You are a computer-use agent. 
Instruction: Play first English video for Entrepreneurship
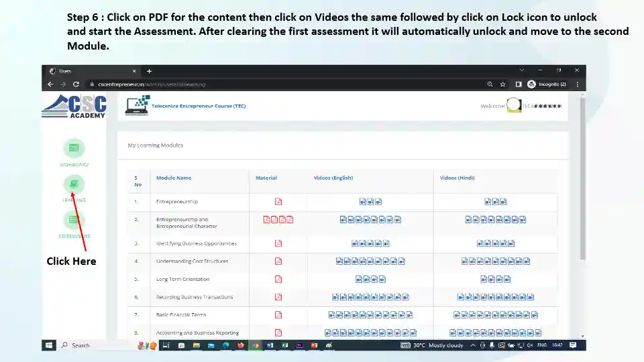363,202
